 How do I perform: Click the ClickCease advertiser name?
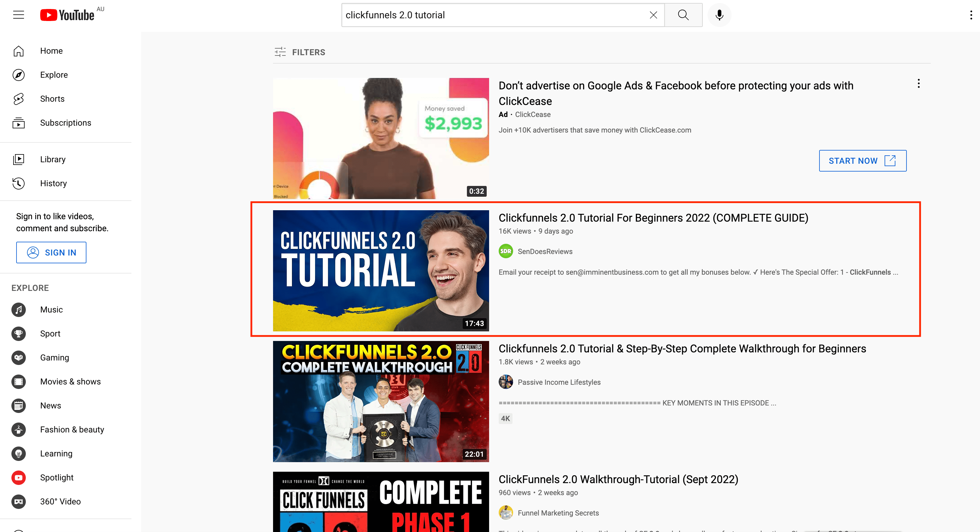pos(533,115)
